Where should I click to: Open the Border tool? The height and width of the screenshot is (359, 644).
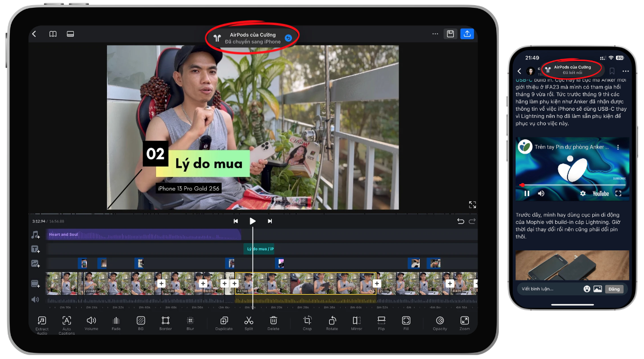tap(165, 323)
